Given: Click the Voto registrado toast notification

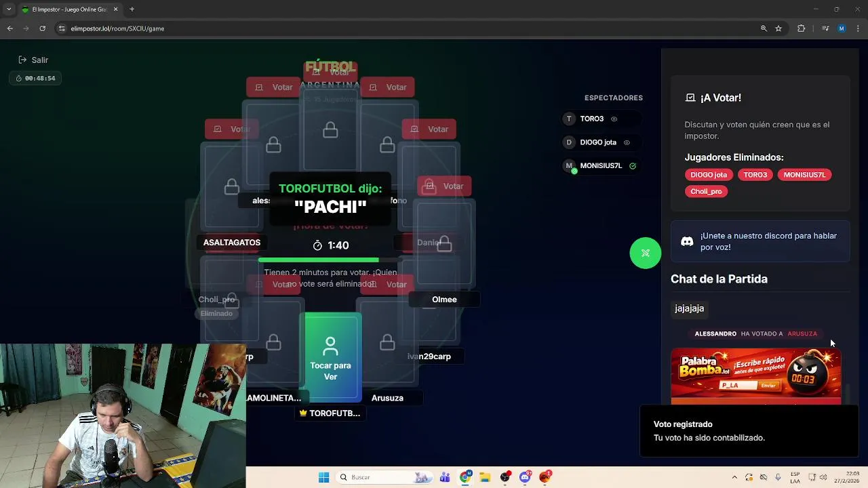Looking at the screenshot, I should [749, 431].
